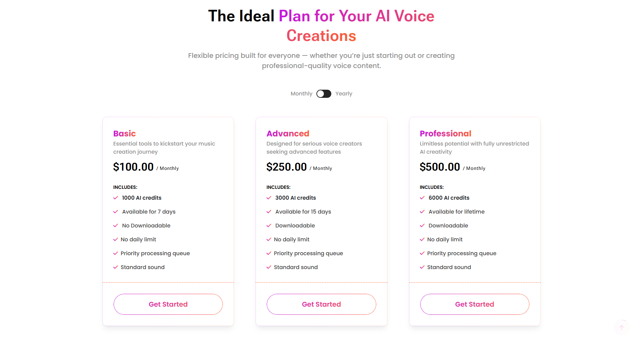644x352 pixels.
Task: Click checkmark next to No Downloadable
Action: point(116,225)
